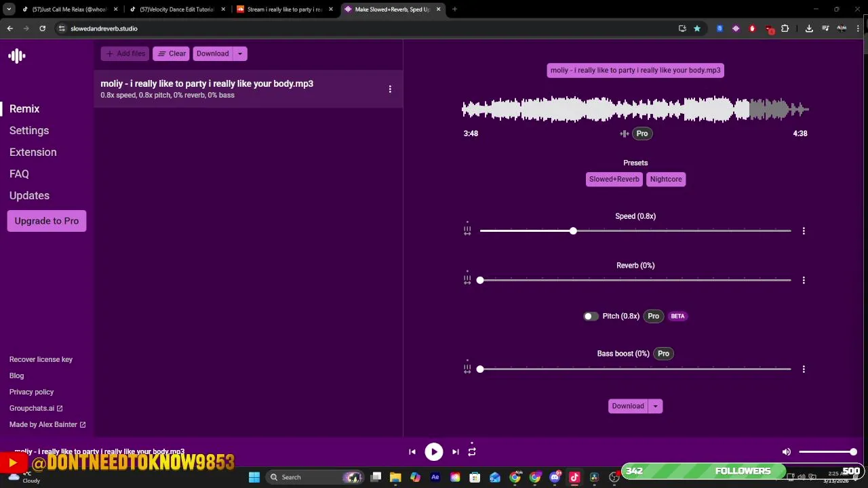Open Extension in the sidebar
Screen dimensions: 868x488
33,152
